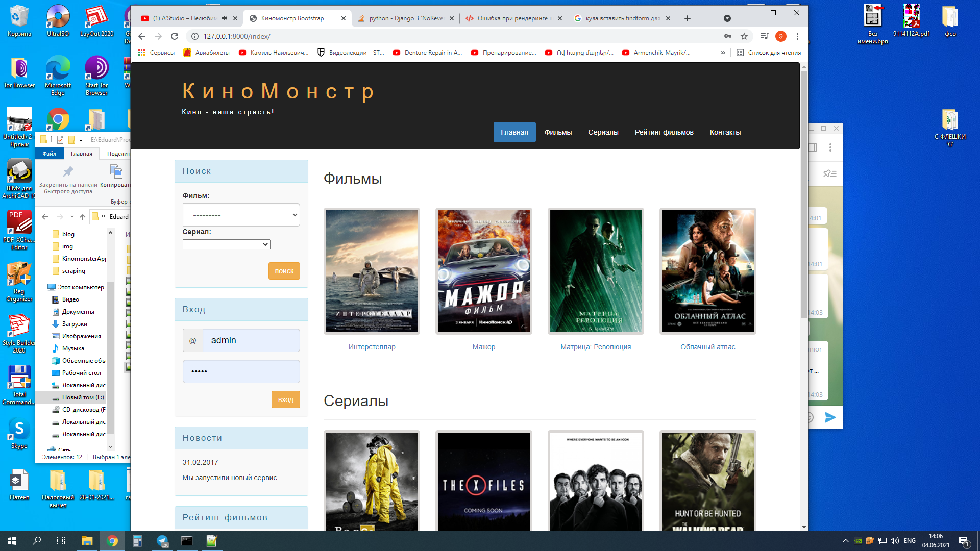Screen dimensions: 980x551
Task: Click the volume icon in system tray
Action: point(894,541)
